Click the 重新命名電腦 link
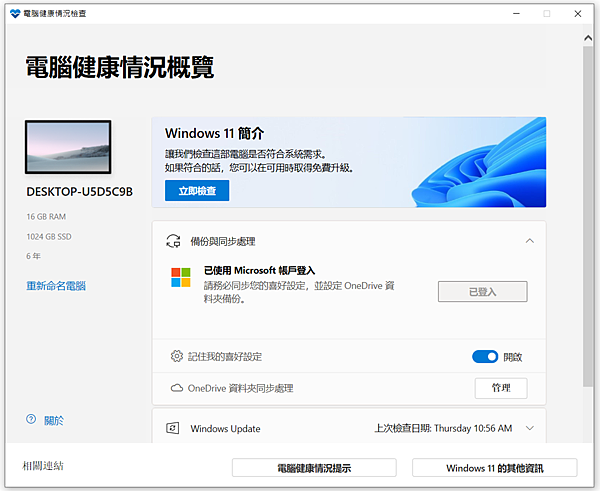 coord(56,285)
